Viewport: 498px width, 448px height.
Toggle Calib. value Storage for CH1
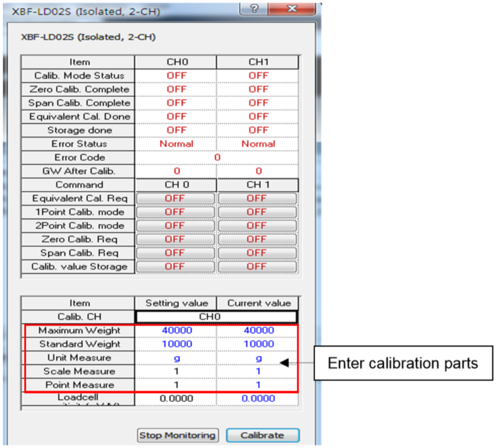click(x=257, y=267)
